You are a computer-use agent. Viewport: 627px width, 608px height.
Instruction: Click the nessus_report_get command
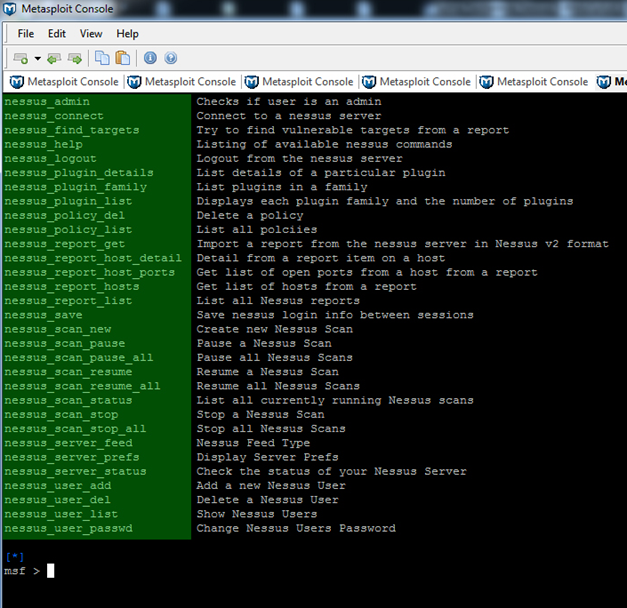tap(65, 244)
